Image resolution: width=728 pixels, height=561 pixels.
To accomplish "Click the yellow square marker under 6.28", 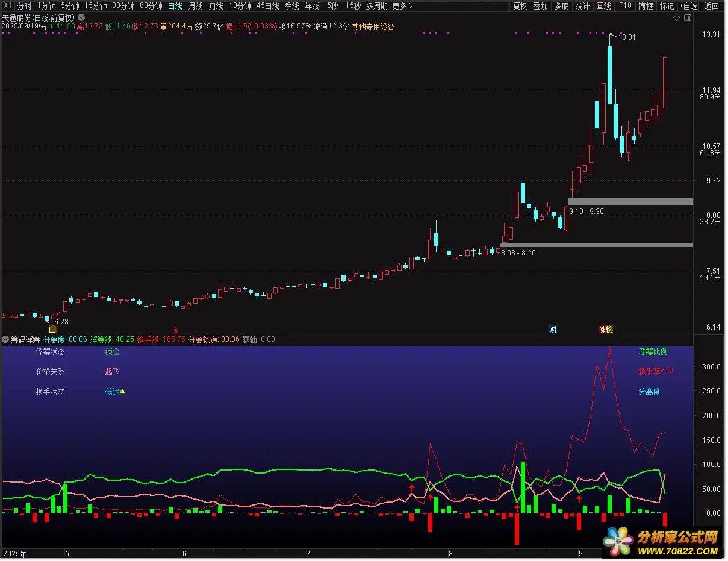I will [52, 330].
